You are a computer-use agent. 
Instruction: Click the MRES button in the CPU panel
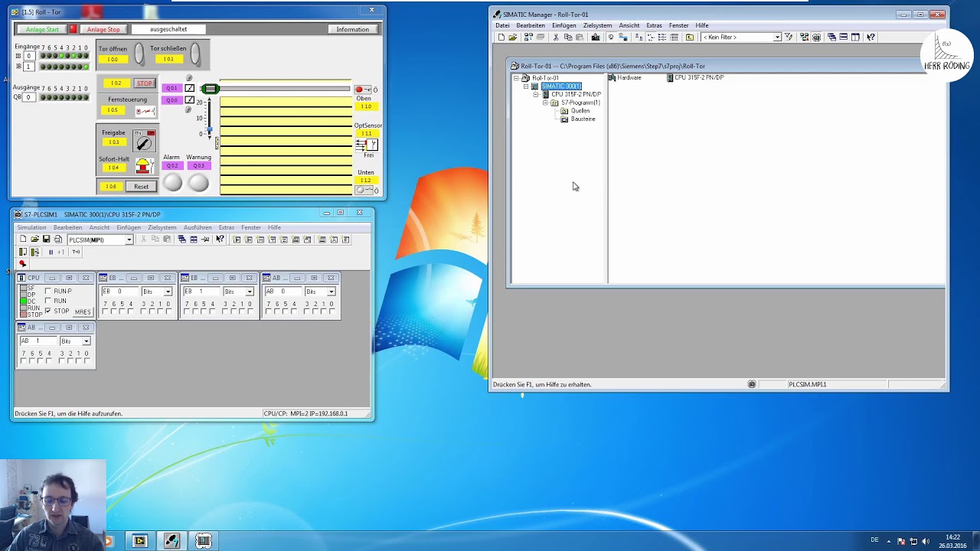click(83, 311)
